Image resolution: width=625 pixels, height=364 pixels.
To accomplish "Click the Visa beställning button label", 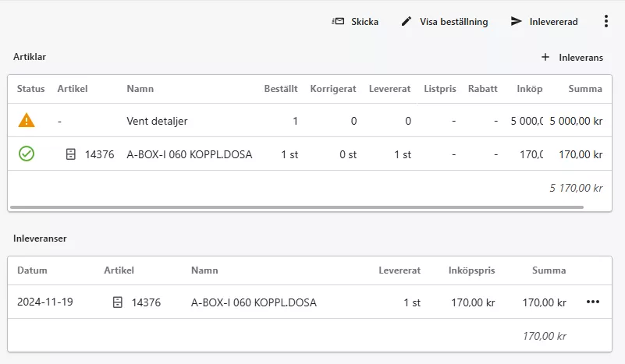I will click(x=453, y=22).
